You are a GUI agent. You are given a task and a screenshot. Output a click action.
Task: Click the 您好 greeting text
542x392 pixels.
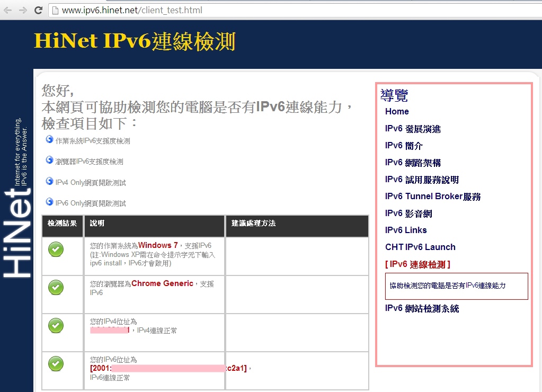(57, 91)
